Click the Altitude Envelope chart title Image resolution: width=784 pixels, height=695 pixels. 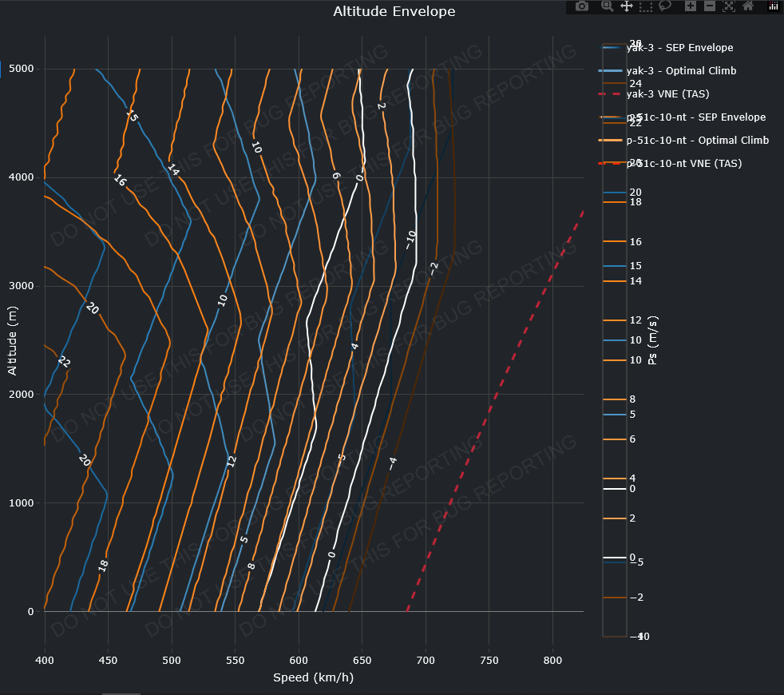[394, 11]
